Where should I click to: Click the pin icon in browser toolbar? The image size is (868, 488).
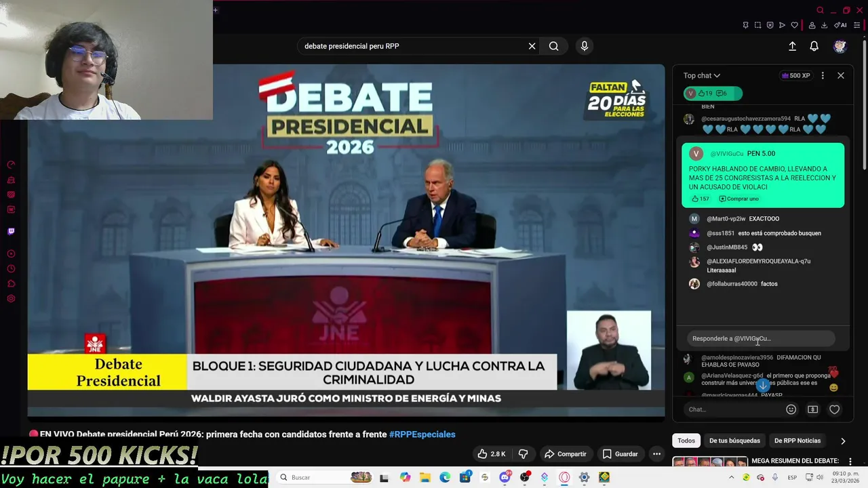tap(746, 25)
